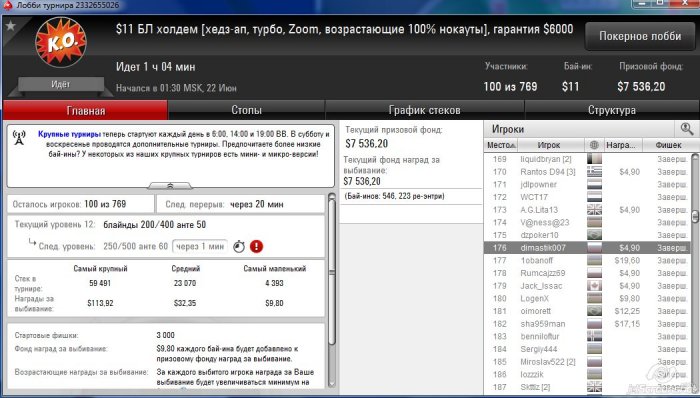Click the $12,25 bounty value
This screenshot has width=700, height=398.
(x=627, y=311)
